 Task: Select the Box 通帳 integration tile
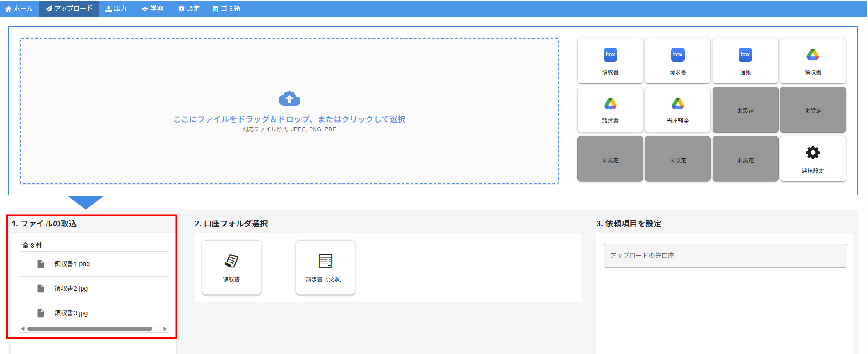(745, 61)
